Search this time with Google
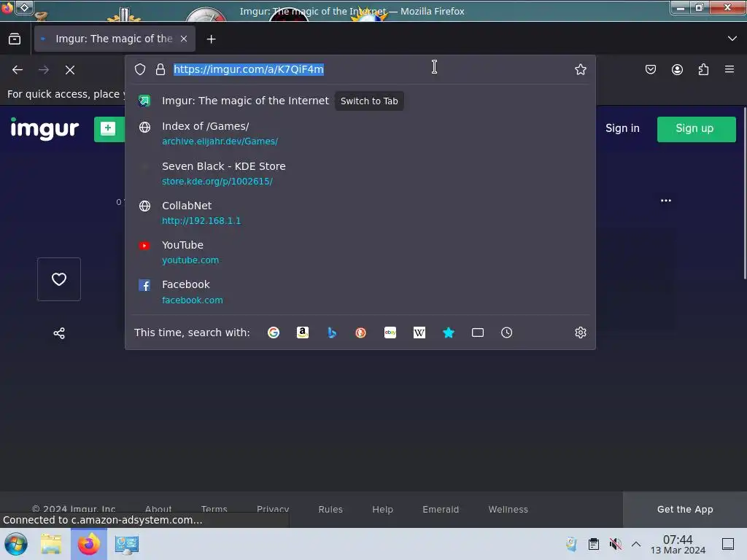Image resolution: width=747 pixels, height=560 pixels. pyautogui.click(x=274, y=332)
